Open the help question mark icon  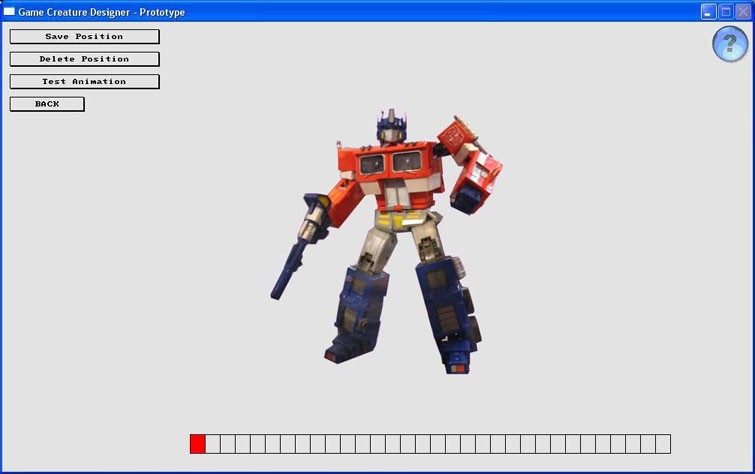click(729, 44)
